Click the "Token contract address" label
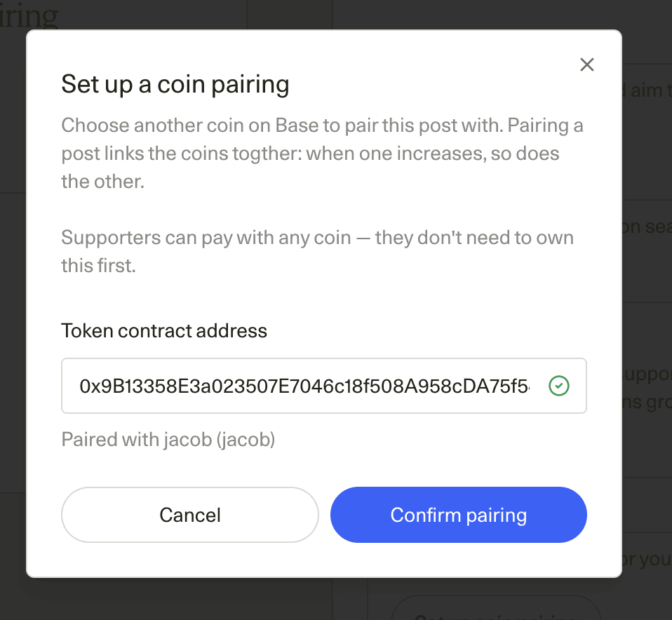 (x=164, y=331)
